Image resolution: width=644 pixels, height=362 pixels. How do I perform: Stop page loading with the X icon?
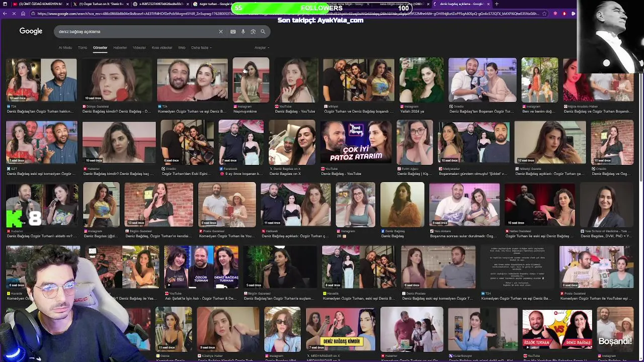(14, 14)
